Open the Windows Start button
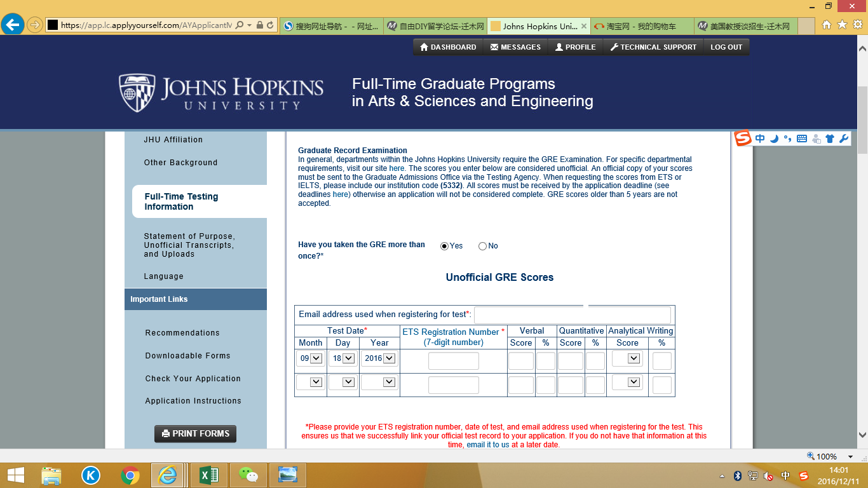This screenshot has height=488, width=868. (x=15, y=475)
